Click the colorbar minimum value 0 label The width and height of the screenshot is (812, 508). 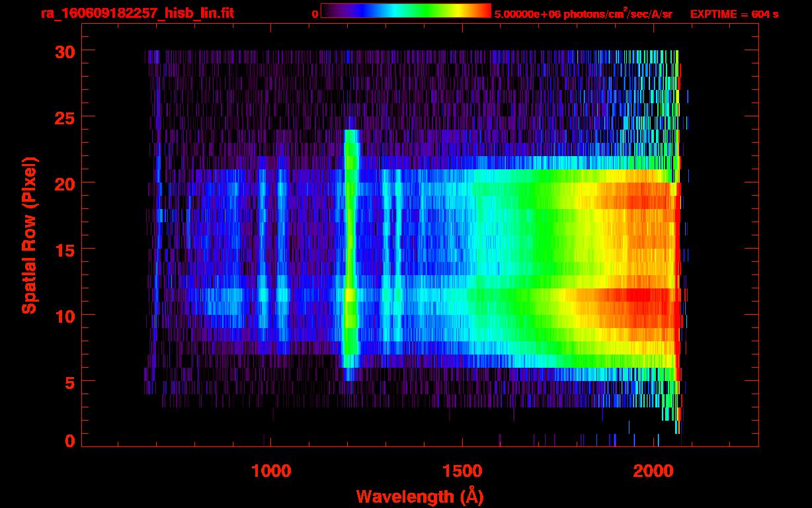[x=315, y=14]
